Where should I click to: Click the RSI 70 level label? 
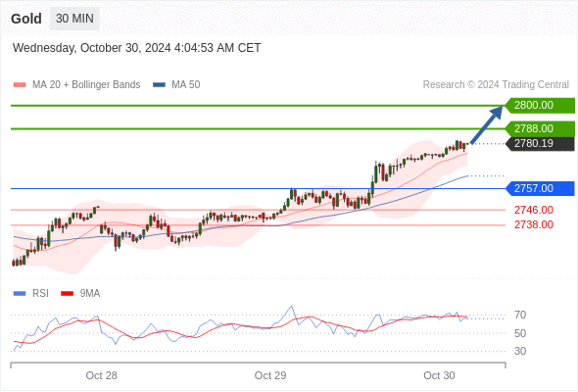pyautogui.click(x=520, y=315)
